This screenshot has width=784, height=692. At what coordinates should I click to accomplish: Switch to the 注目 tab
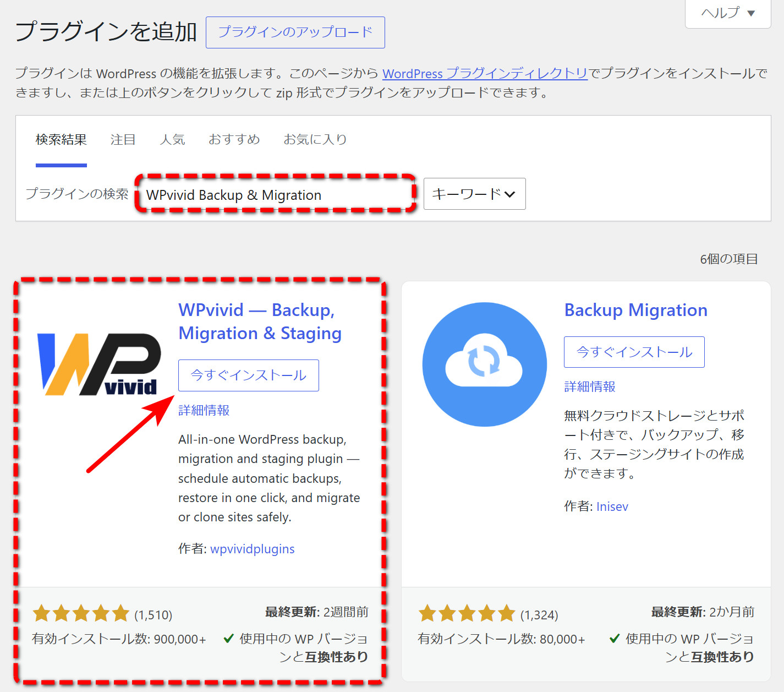pos(123,140)
